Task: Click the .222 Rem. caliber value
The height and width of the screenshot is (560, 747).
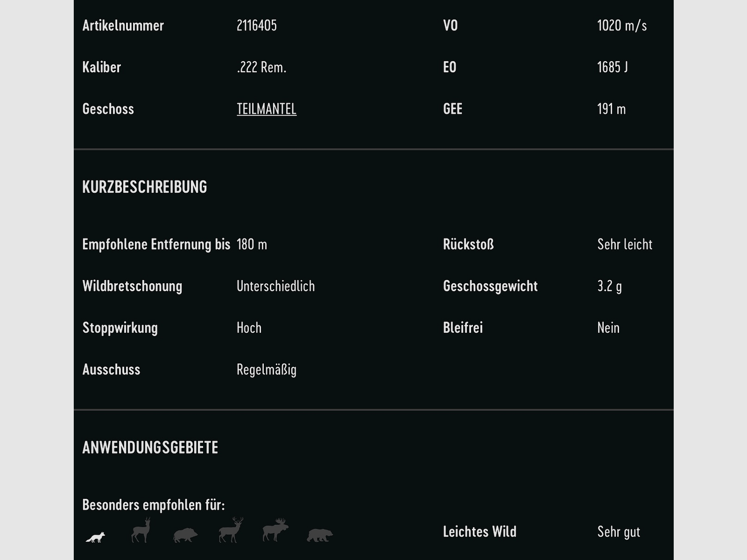Action: point(261,67)
